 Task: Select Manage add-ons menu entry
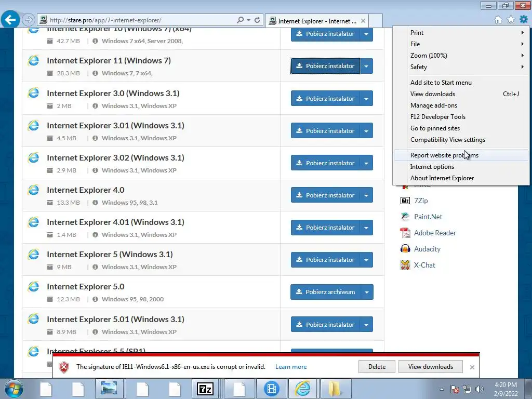pyautogui.click(x=461, y=105)
